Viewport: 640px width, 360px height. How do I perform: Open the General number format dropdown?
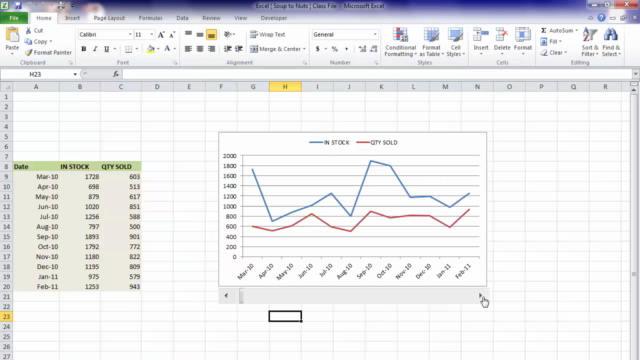(x=375, y=35)
